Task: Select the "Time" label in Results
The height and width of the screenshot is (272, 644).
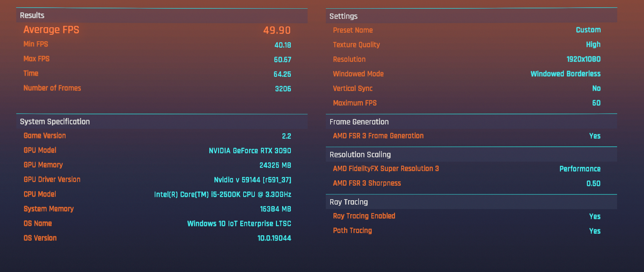Action: point(31,73)
